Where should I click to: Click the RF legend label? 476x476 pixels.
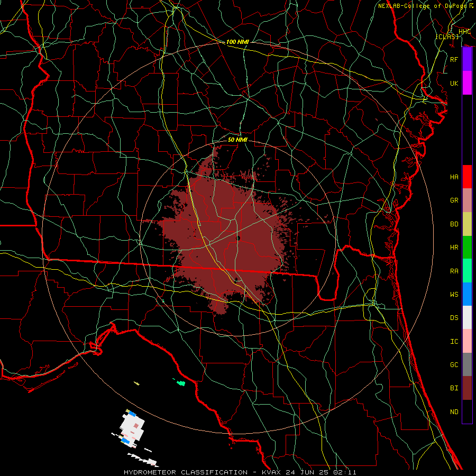[454, 59]
